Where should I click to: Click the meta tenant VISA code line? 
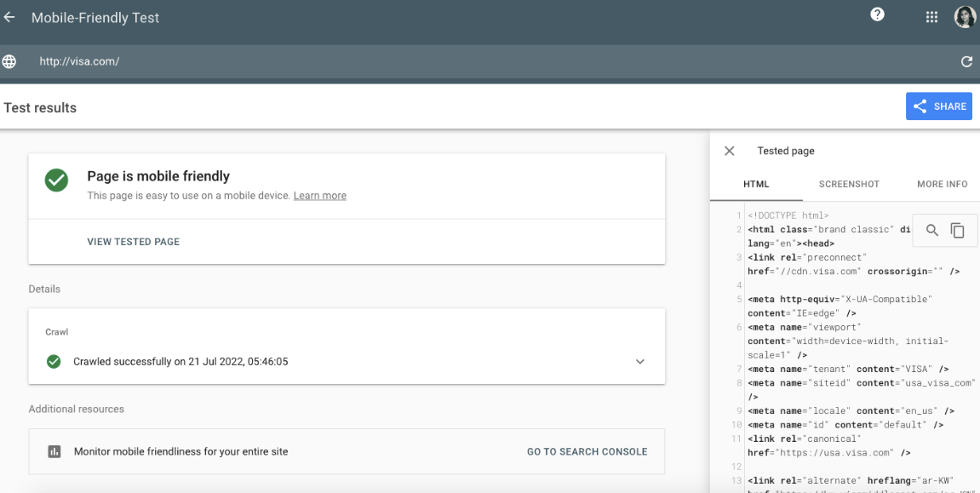847,370
